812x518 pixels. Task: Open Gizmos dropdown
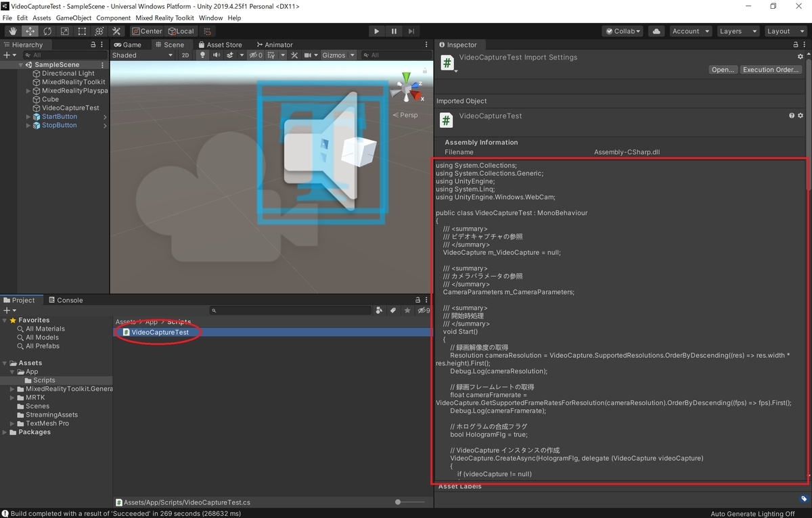tap(338, 55)
